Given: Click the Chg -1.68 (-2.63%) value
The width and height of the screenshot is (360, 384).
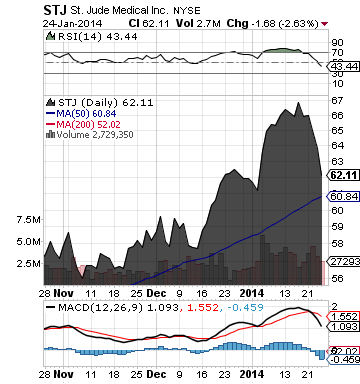Looking at the screenshot, I should point(272,24).
